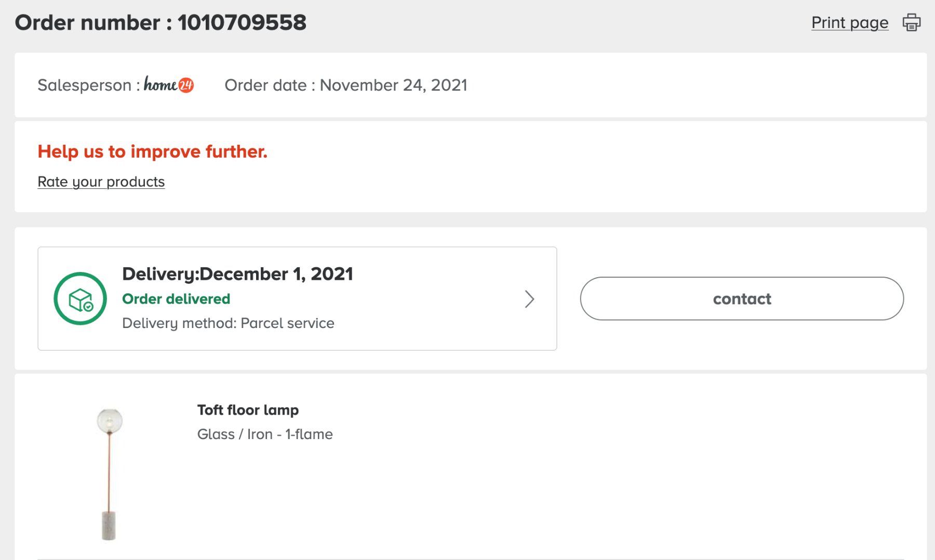Screen dimensions: 935x560
Task: Open the Rate your products link
Action: (x=101, y=182)
